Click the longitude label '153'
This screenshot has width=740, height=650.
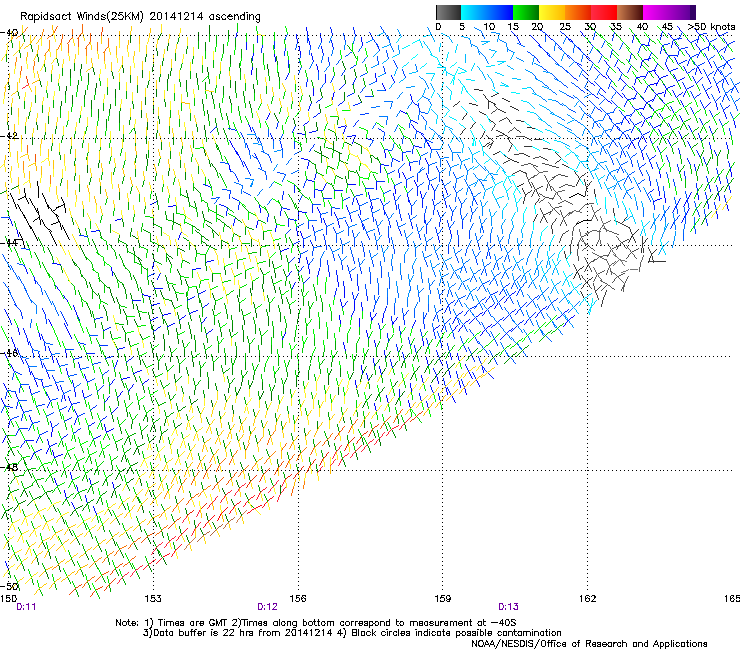[153, 599]
